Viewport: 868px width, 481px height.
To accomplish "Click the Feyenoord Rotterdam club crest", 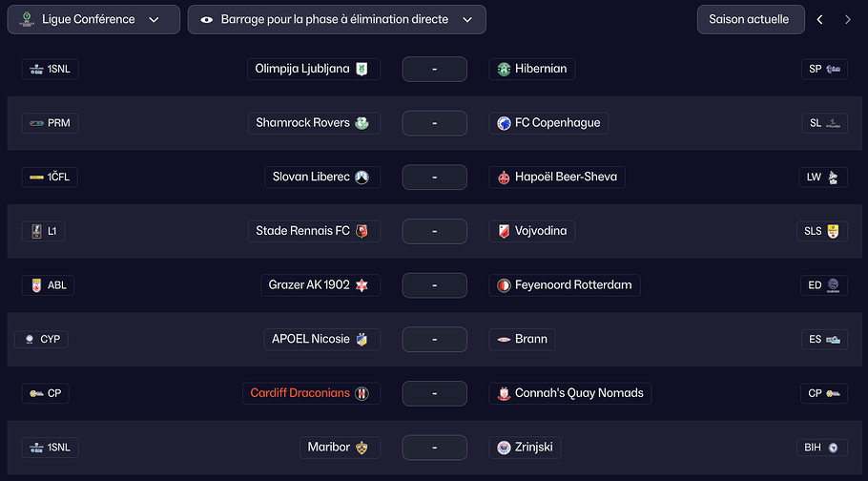I will coord(504,285).
